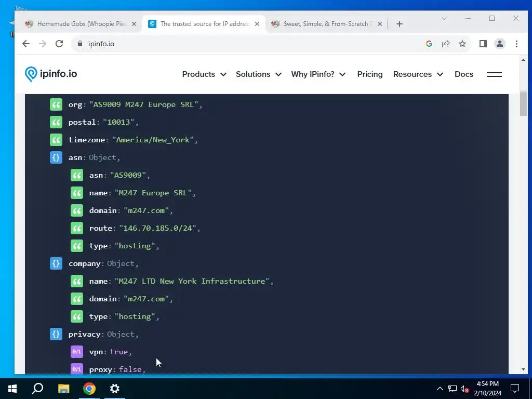
Task: Click the "AS9009 M247 Europe SRL" value
Action: point(143,104)
